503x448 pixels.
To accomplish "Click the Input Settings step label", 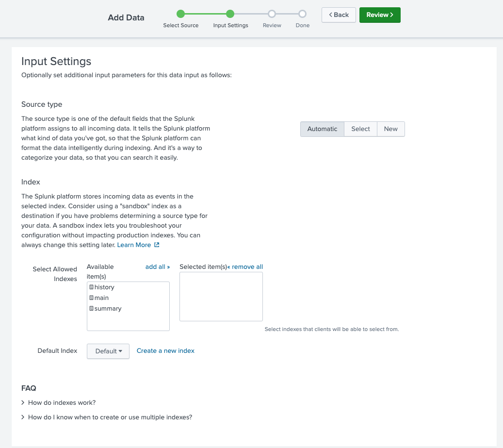I will pos(230,25).
